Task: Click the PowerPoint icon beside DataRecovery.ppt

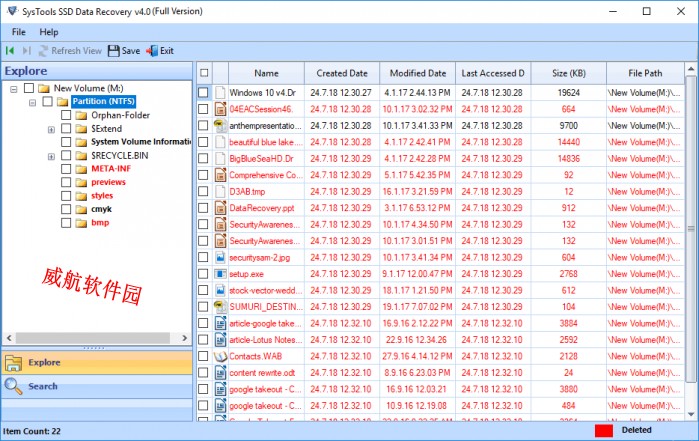Action: (x=221, y=208)
